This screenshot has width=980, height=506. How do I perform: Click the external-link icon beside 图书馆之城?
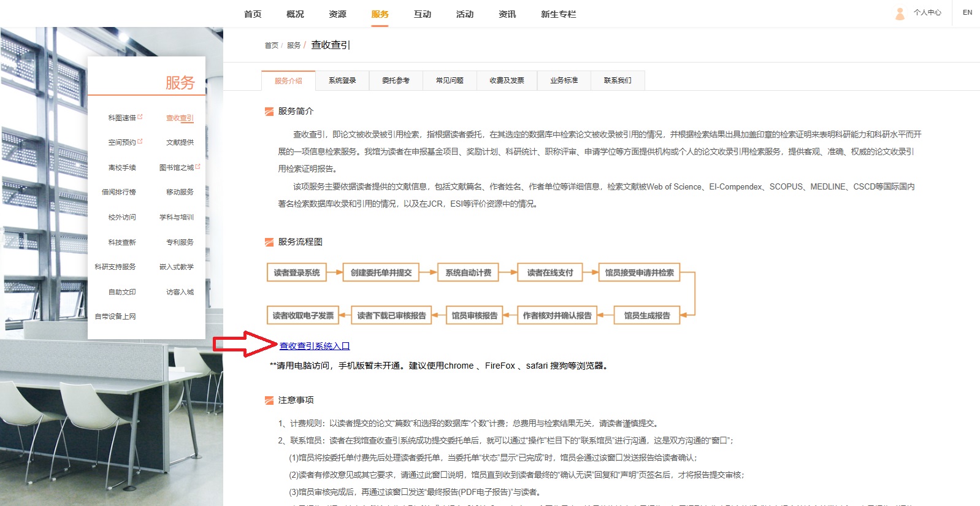tap(197, 166)
